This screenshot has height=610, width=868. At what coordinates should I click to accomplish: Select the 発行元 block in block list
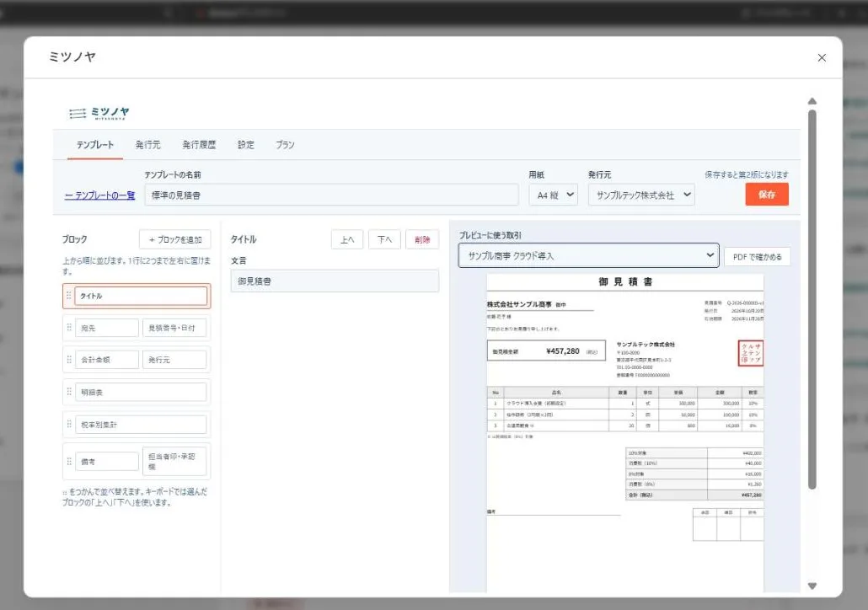[174, 360]
